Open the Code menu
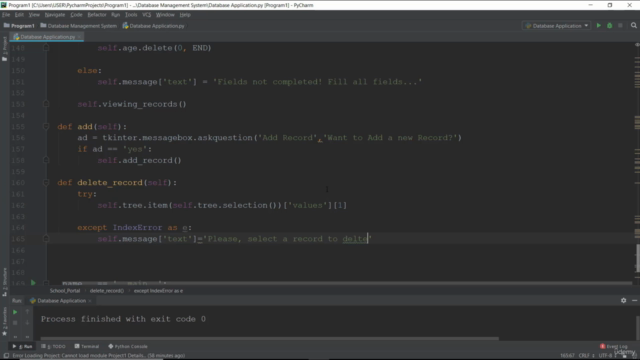 tap(76, 15)
